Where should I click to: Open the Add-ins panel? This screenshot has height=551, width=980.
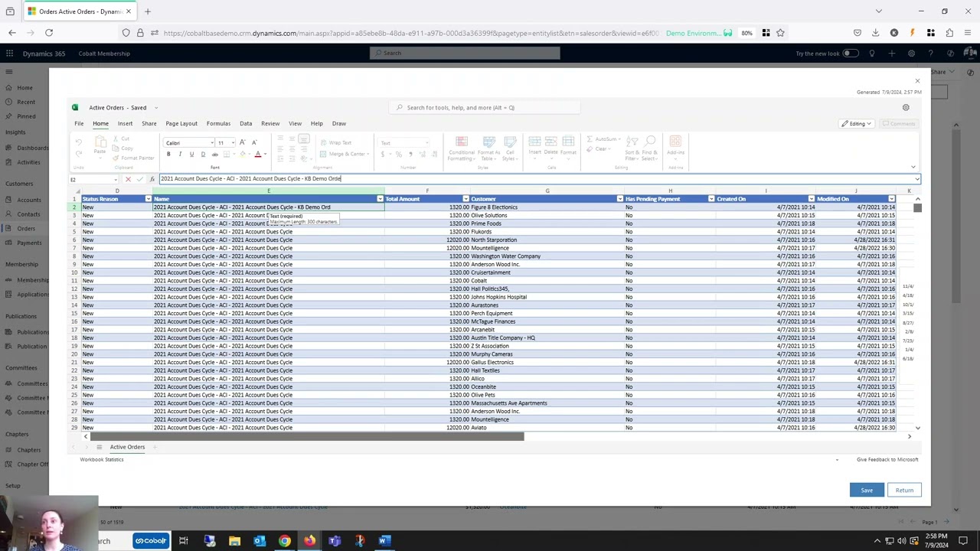675,145
